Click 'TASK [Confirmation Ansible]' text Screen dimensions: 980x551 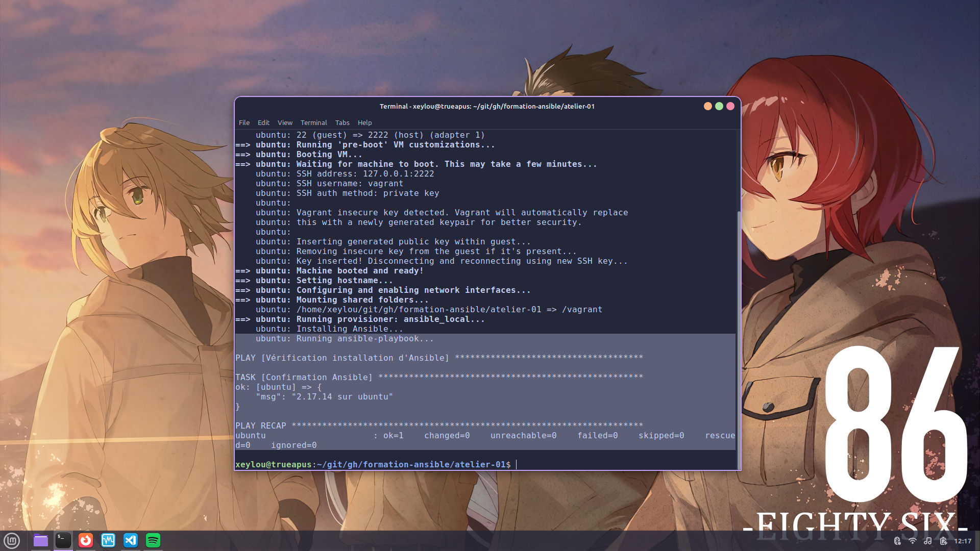(x=304, y=377)
